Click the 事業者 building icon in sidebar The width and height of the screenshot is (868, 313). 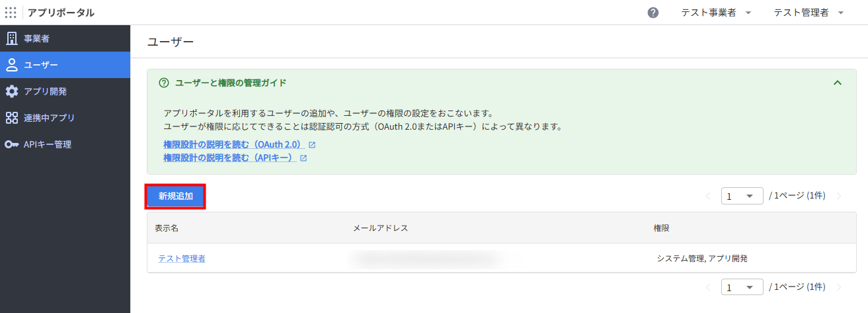click(x=12, y=38)
